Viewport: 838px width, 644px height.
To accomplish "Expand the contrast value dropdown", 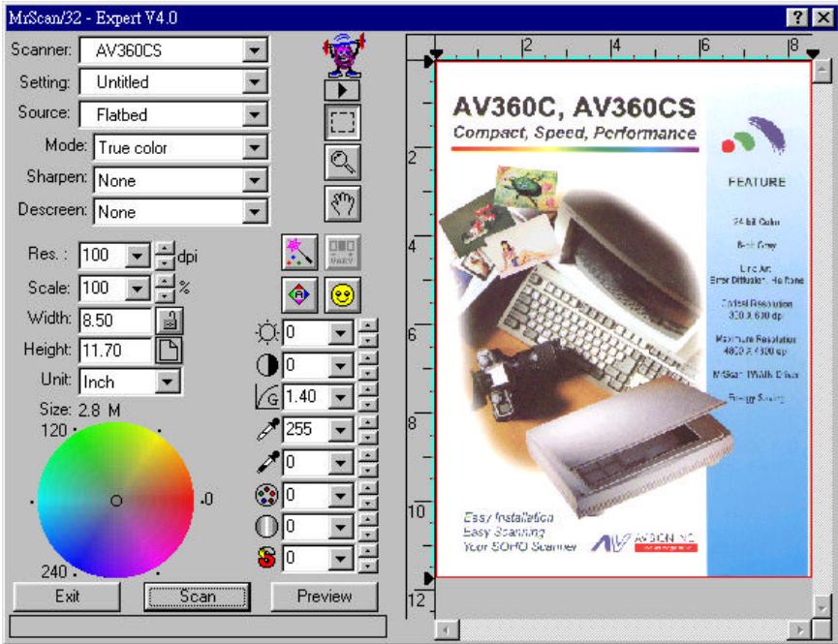I will (x=340, y=365).
